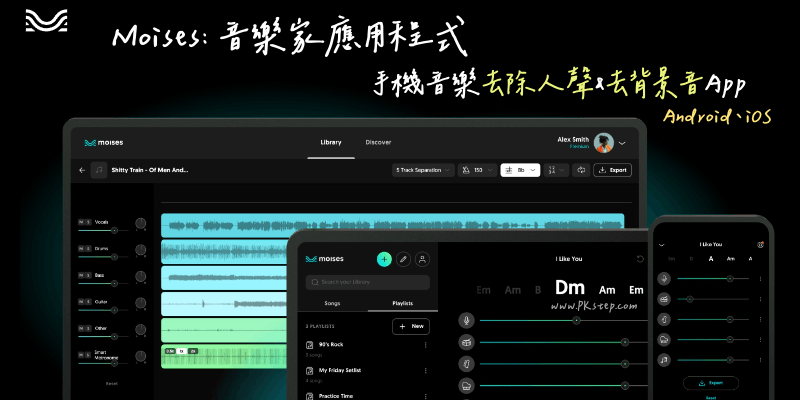Click the Smart Metronome pan knob
The height and width of the screenshot is (400, 800).
pyautogui.click(x=140, y=356)
